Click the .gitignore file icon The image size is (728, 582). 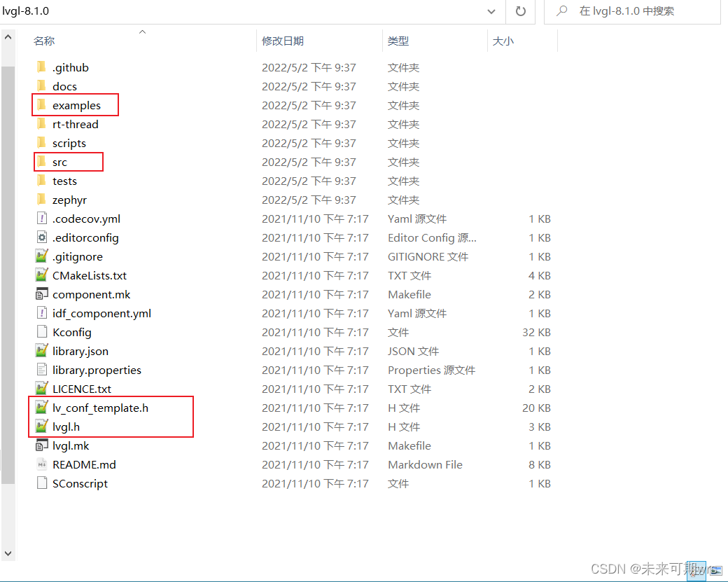[x=42, y=256]
